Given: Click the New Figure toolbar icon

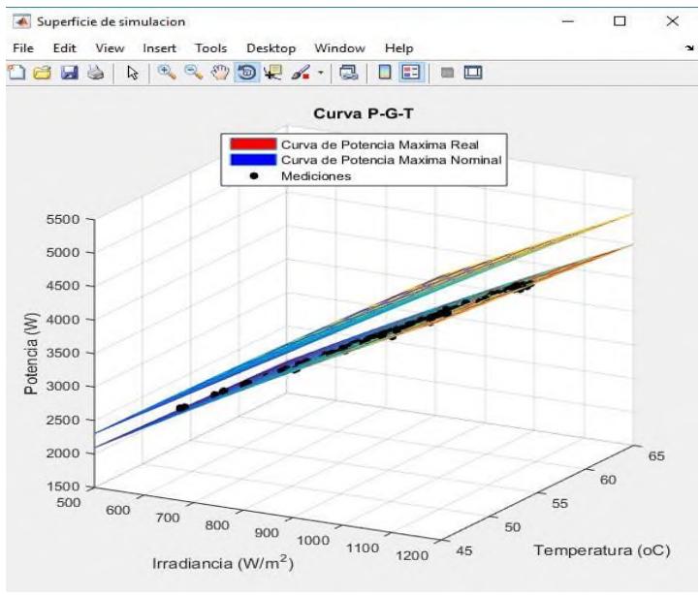Looking at the screenshot, I should point(16,71).
